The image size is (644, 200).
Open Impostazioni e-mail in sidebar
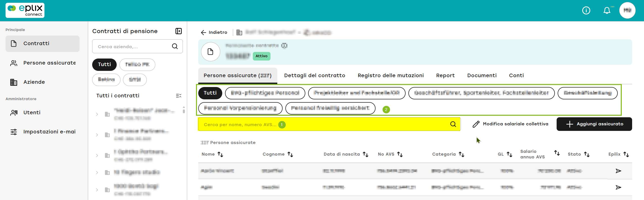[x=42, y=132]
